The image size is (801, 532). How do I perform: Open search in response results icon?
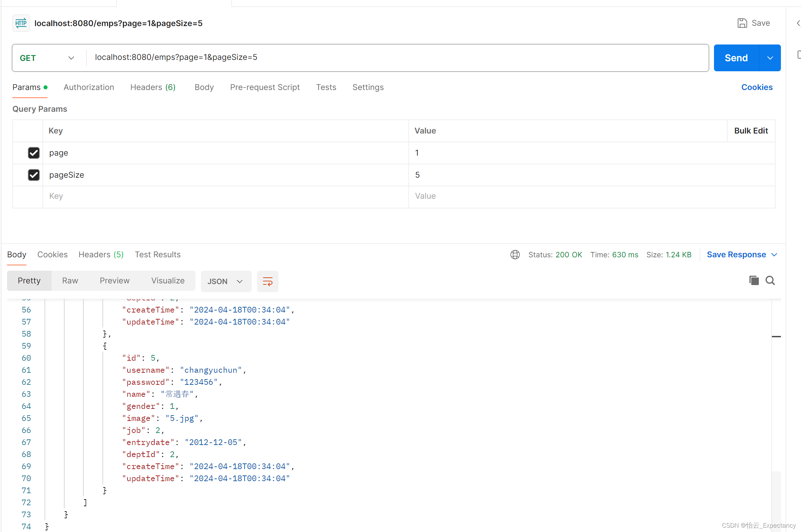(x=771, y=281)
